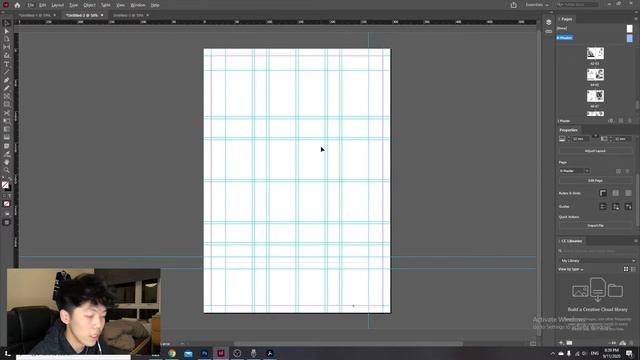640x360 pixels.
Task: Select the Line tool
Action: click(7, 72)
